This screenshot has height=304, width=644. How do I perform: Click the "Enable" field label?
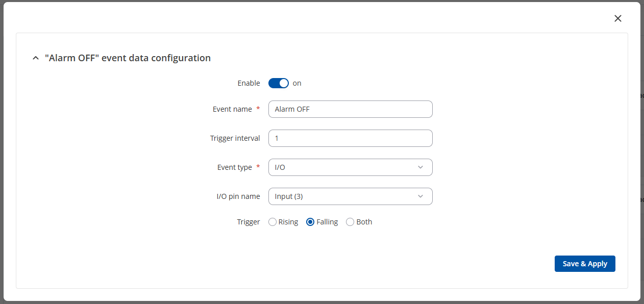point(249,83)
